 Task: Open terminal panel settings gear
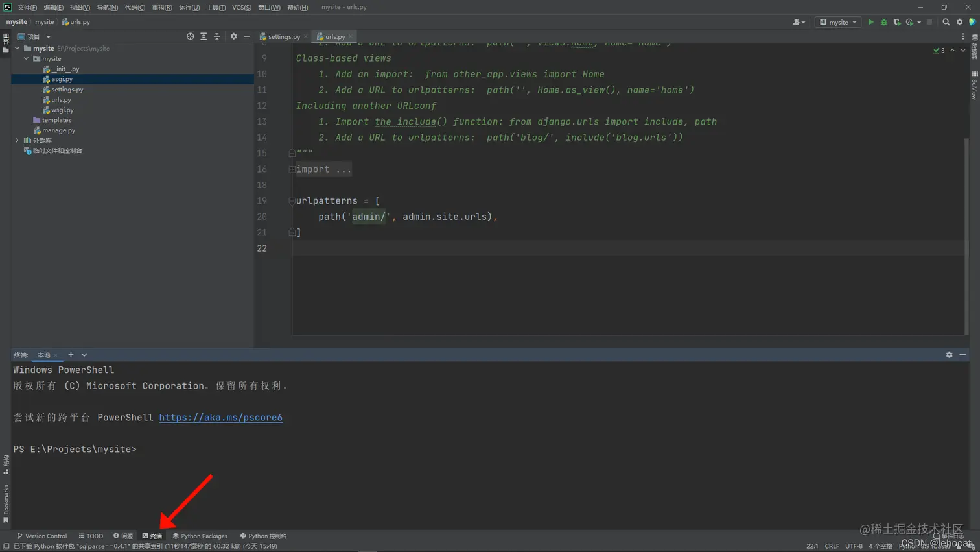coord(949,355)
